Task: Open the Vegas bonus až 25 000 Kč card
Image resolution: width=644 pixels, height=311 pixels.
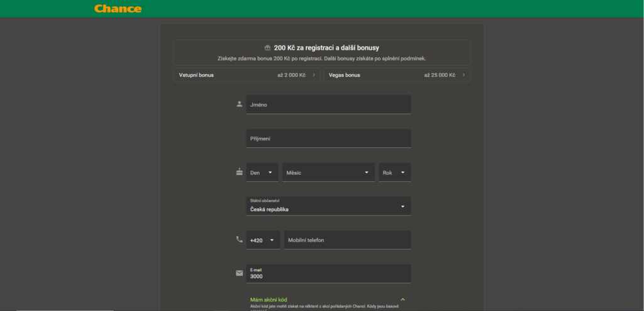Action: (x=397, y=75)
